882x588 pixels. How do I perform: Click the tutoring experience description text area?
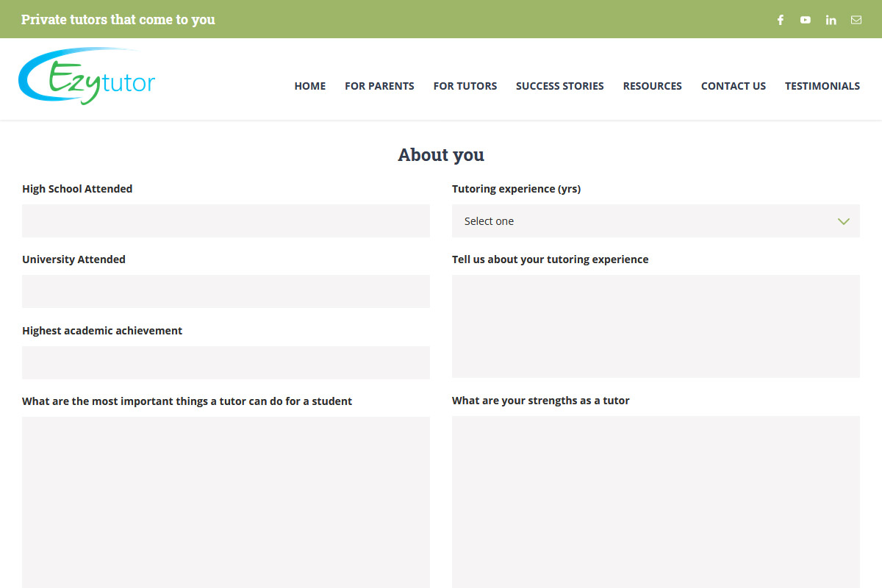[x=655, y=326]
